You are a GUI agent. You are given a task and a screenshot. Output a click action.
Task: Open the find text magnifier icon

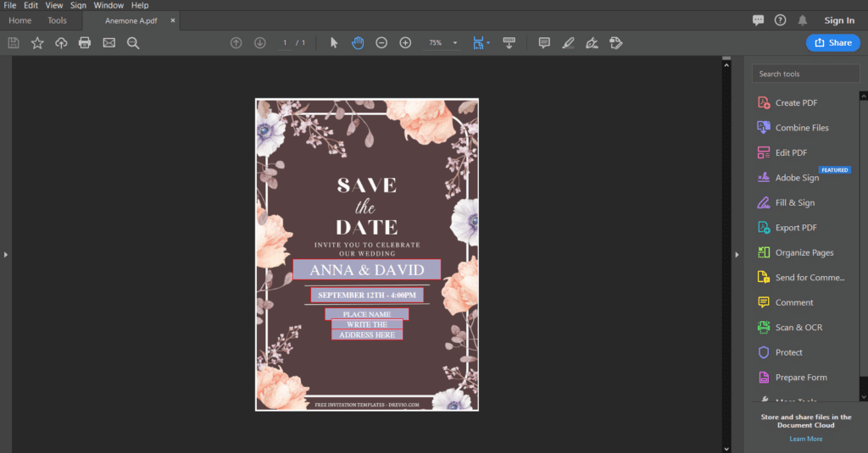coord(133,42)
